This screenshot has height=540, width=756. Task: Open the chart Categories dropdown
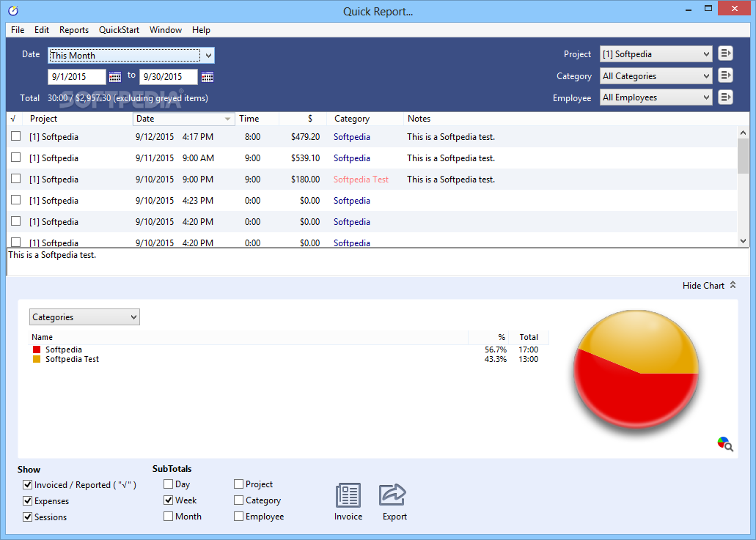(84, 317)
